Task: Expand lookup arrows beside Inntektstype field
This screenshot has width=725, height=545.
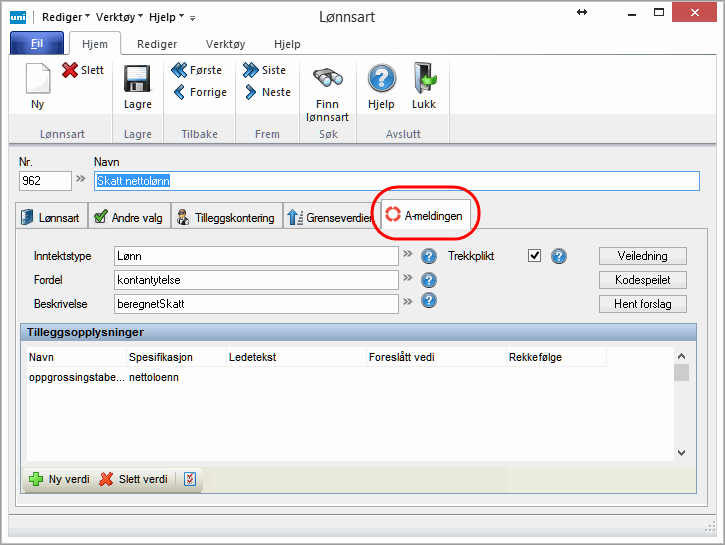Action: coord(408,256)
